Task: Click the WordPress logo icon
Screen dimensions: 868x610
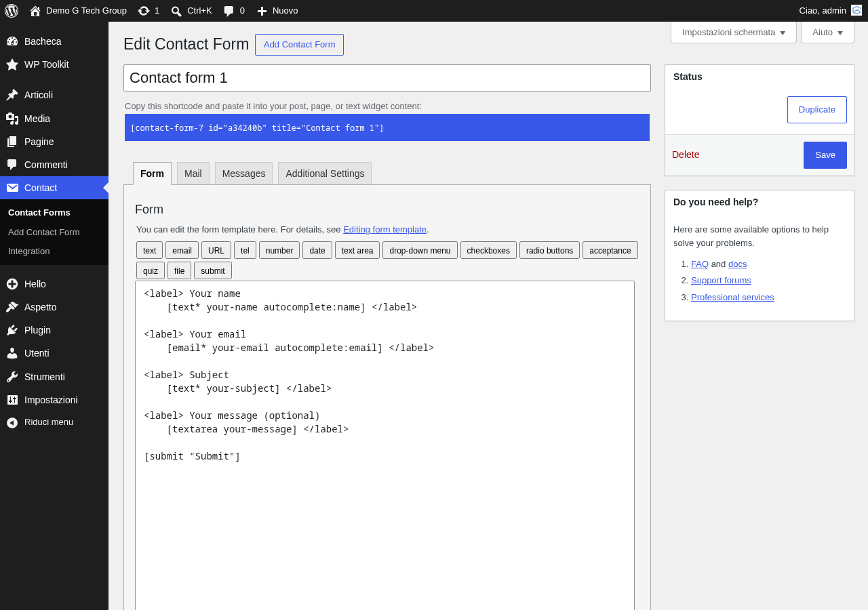Action: [x=12, y=11]
